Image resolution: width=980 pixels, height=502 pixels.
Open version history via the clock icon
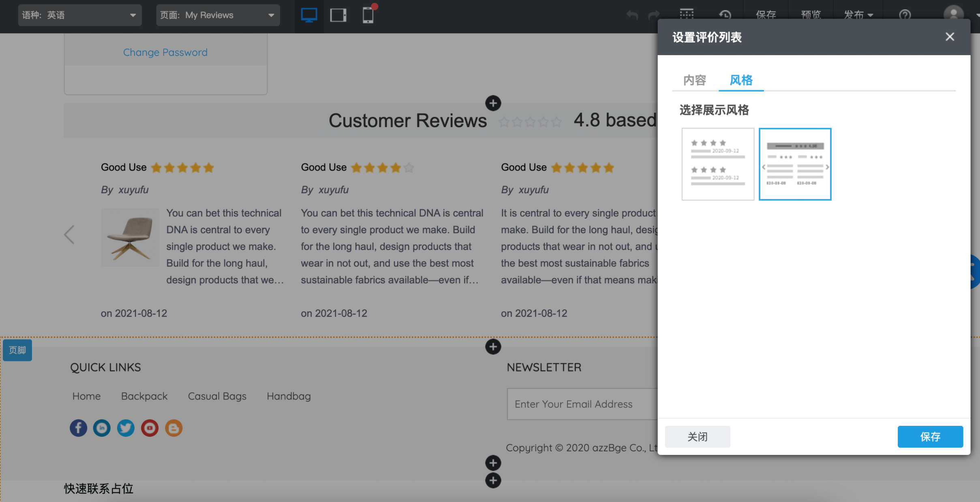coord(725,15)
